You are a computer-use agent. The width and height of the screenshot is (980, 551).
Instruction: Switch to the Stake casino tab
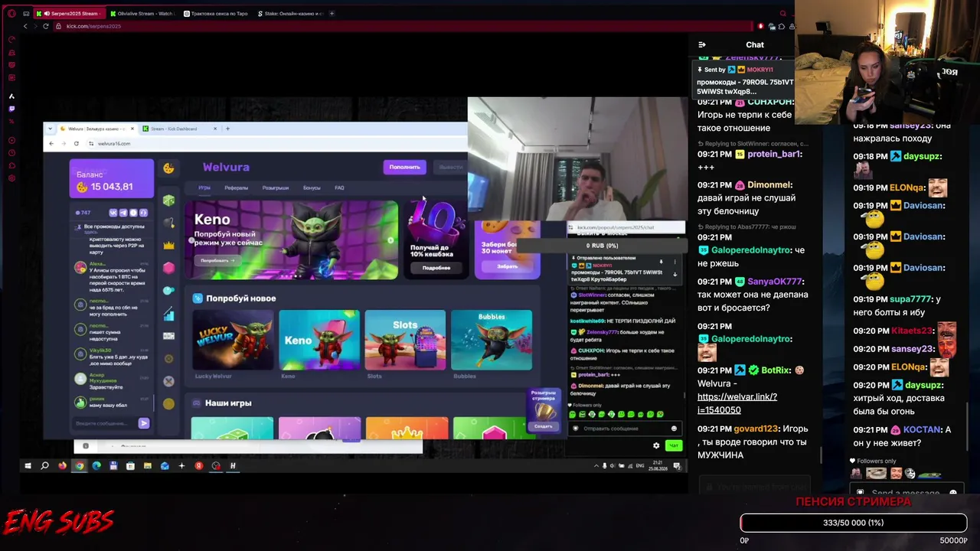tap(291, 14)
